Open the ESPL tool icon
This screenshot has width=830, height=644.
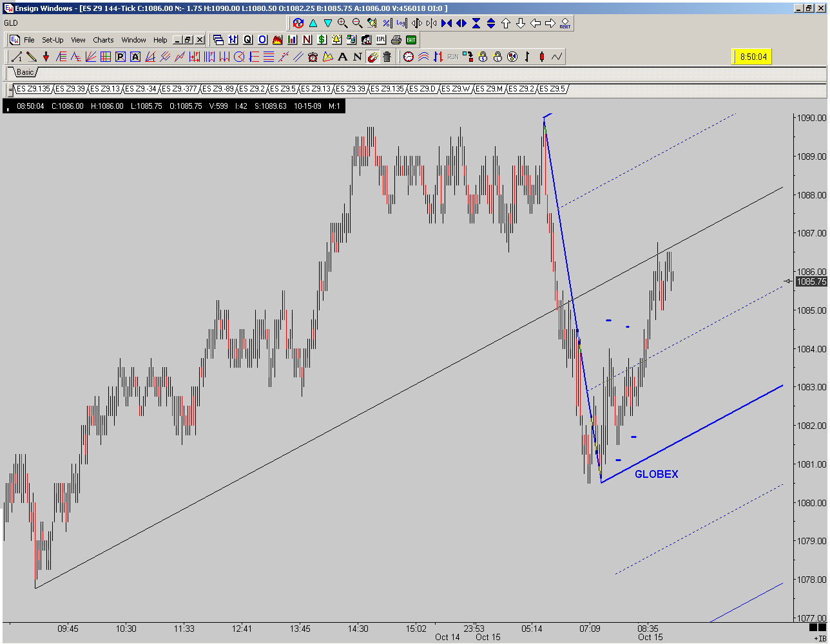[382, 40]
